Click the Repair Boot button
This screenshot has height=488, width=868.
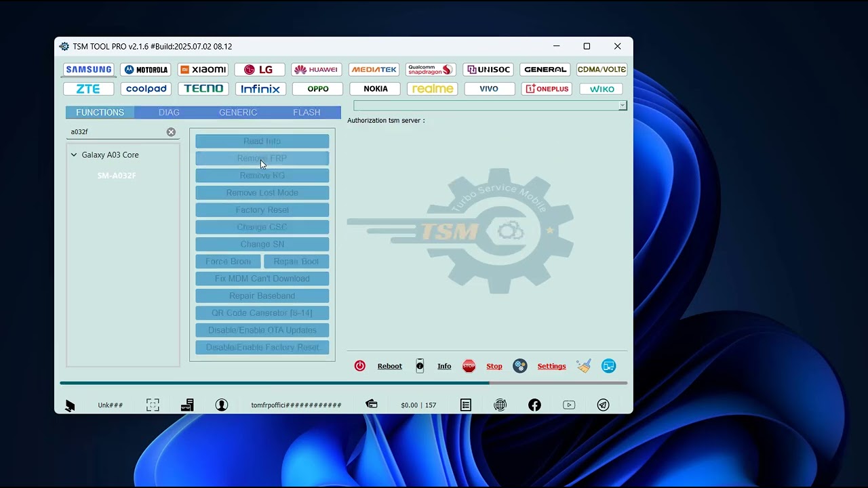pos(296,262)
